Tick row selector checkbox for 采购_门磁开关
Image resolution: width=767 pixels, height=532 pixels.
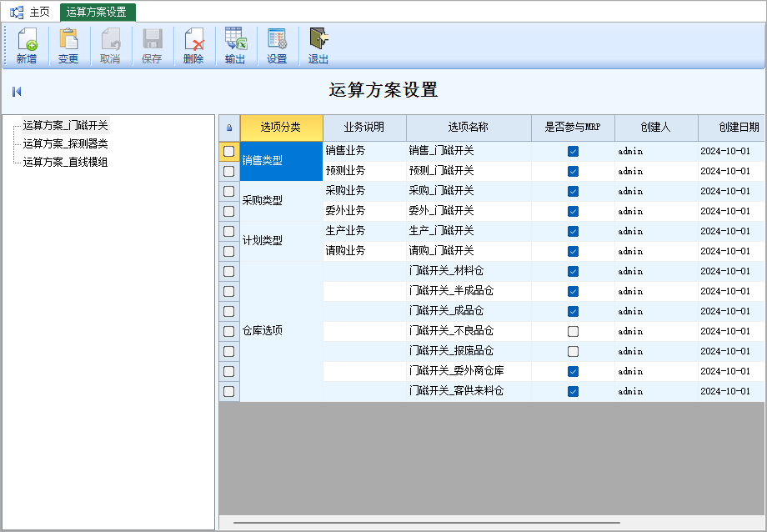click(x=229, y=191)
